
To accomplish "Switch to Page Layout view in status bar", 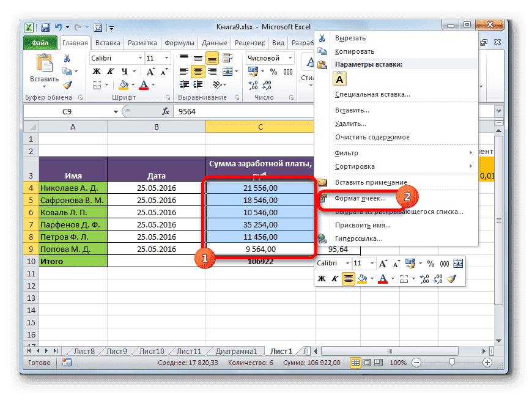I will tap(366, 363).
